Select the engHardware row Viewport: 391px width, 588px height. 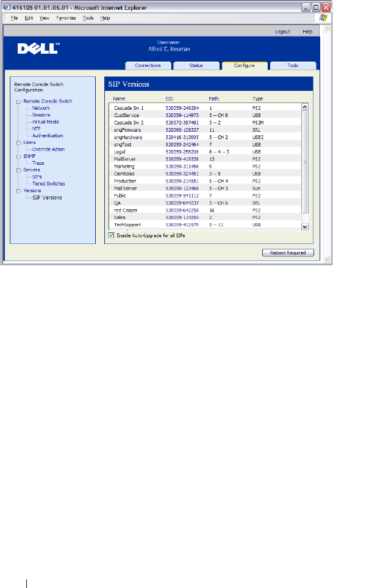(205, 137)
